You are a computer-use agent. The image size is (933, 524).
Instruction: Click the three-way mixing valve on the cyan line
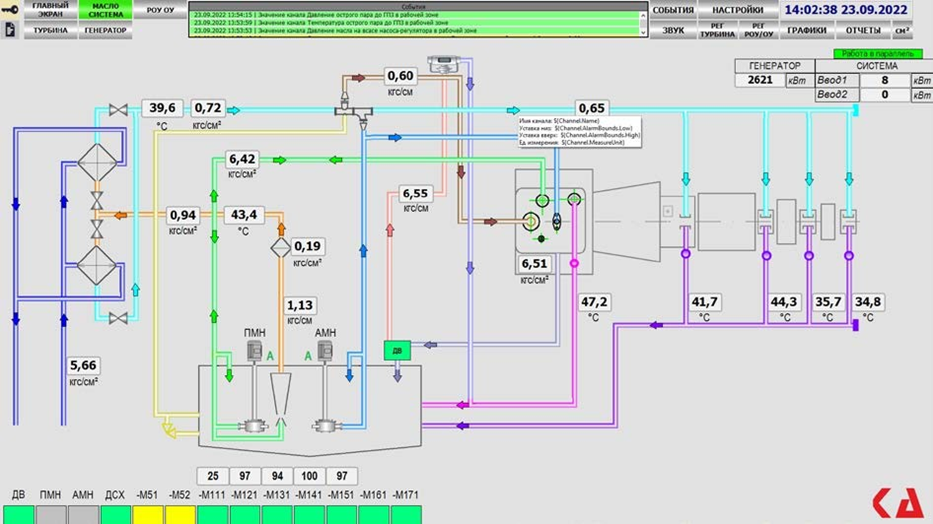(x=353, y=111)
